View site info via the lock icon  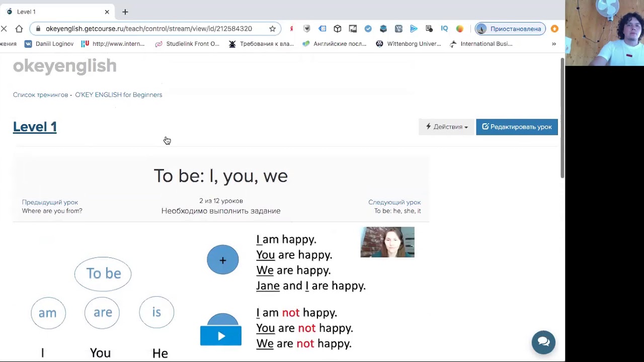coord(38,29)
